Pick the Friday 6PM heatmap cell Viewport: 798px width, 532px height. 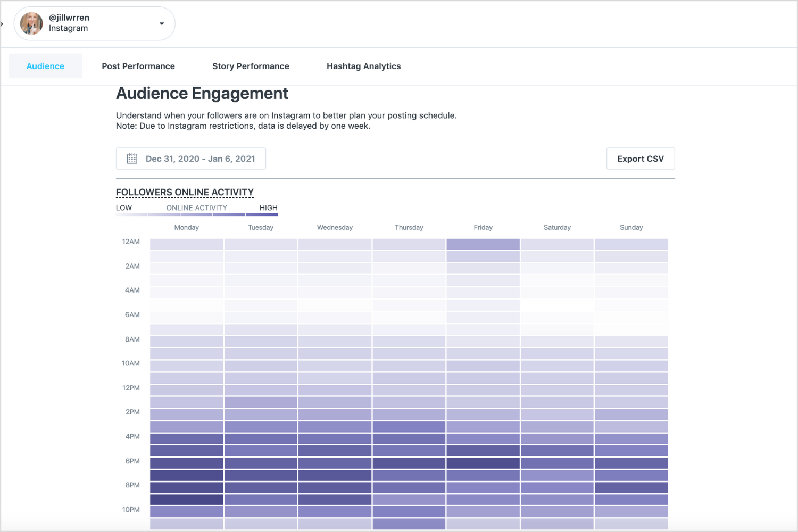tap(483, 463)
